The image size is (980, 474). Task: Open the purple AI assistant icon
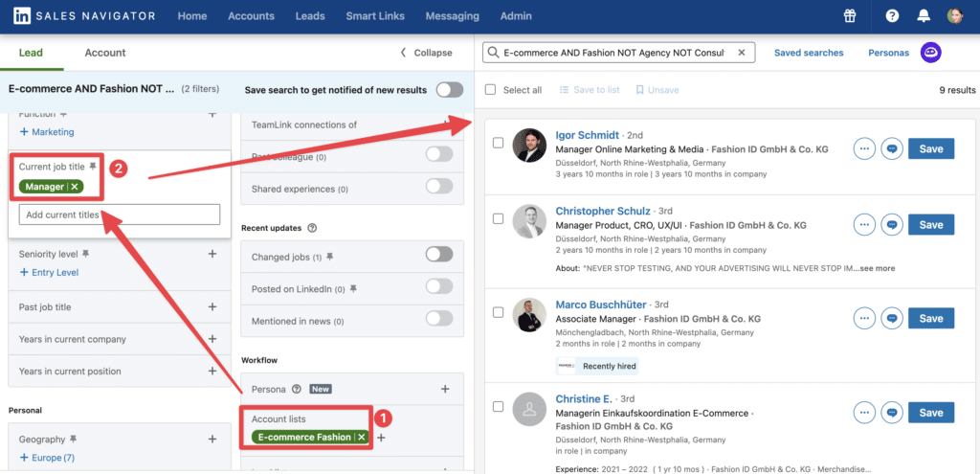pyautogui.click(x=931, y=53)
